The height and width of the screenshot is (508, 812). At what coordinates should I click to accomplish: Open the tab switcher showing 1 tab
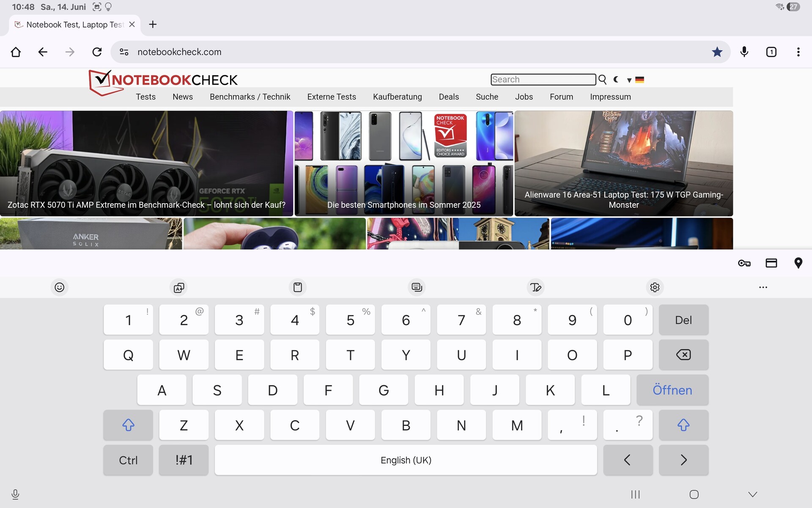[x=771, y=52]
